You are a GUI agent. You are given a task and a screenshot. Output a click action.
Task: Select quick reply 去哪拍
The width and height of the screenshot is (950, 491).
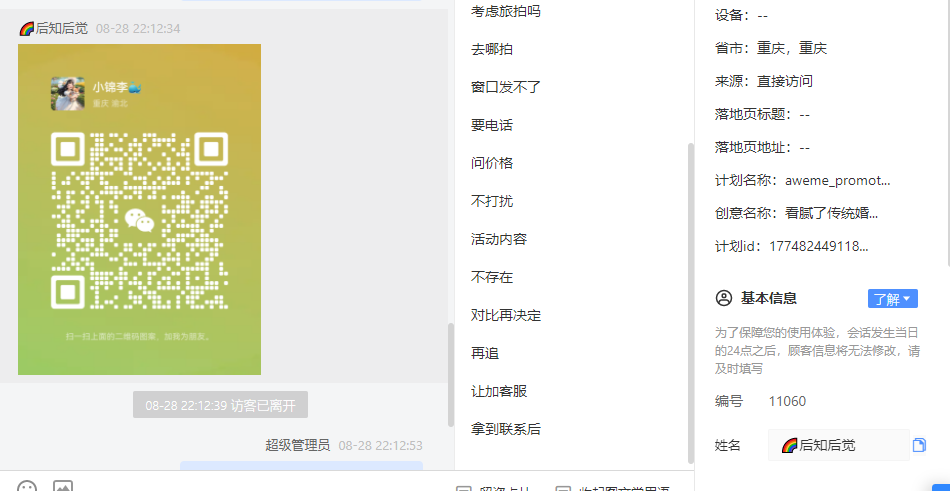491,49
